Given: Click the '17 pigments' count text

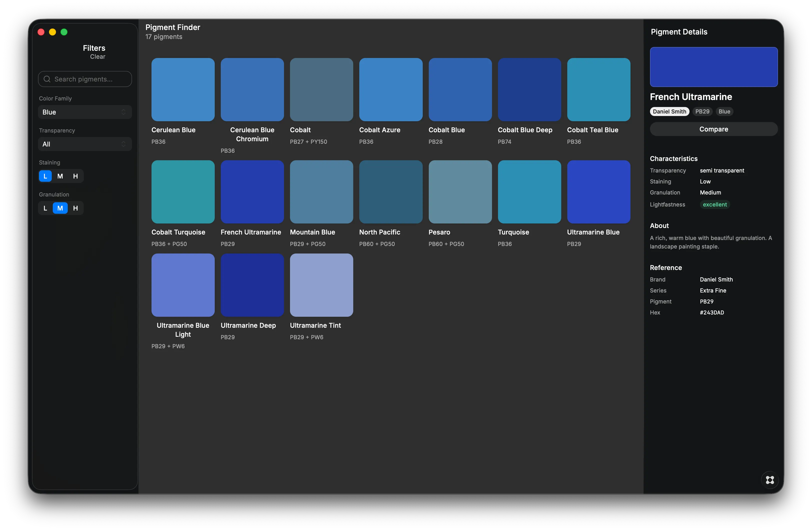Looking at the screenshot, I should (164, 36).
